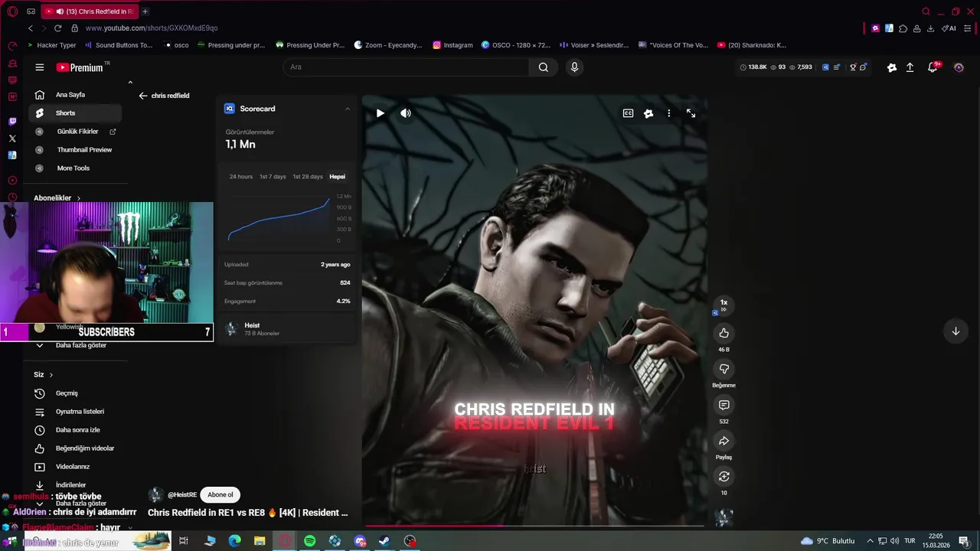Enter fullscreen on the short
Viewport: 980px width, 551px height.
[x=691, y=113]
